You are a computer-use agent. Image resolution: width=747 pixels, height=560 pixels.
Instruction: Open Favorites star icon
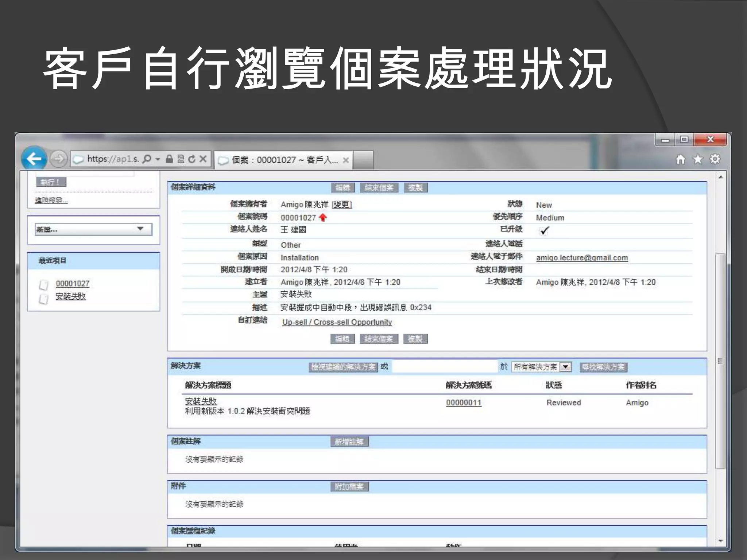[698, 159]
